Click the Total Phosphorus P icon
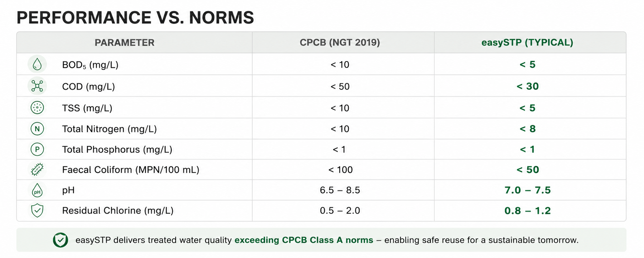The image size is (644, 258). [37, 149]
